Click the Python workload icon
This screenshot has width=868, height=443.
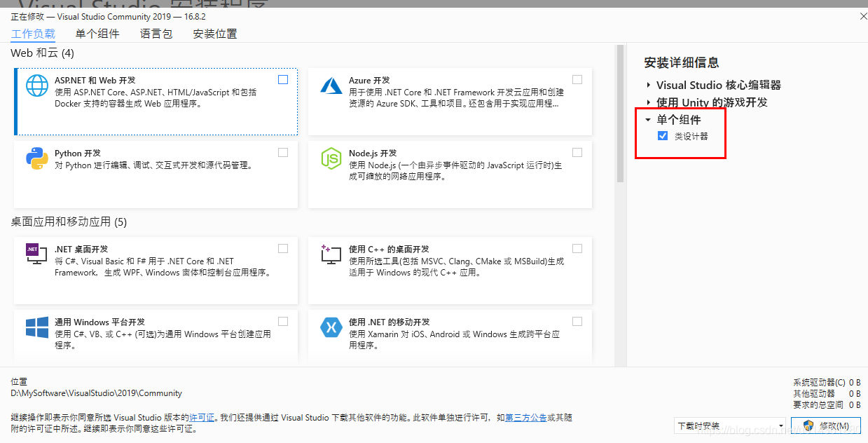37,158
